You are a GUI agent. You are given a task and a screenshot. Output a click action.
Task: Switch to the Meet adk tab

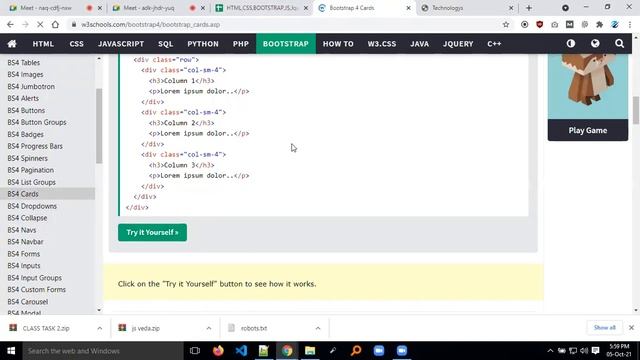[158, 8]
